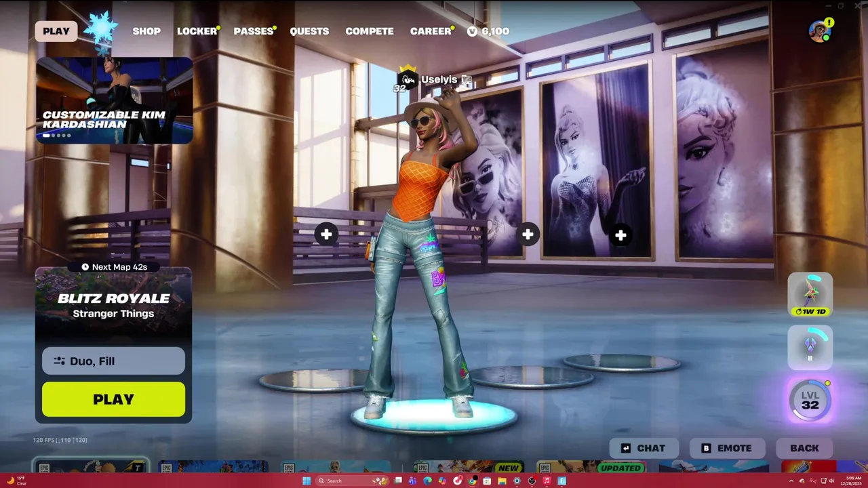Viewport: 868px width, 488px height.
Task: Open the quest progress widget with pause icon
Action: tap(810, 348)
